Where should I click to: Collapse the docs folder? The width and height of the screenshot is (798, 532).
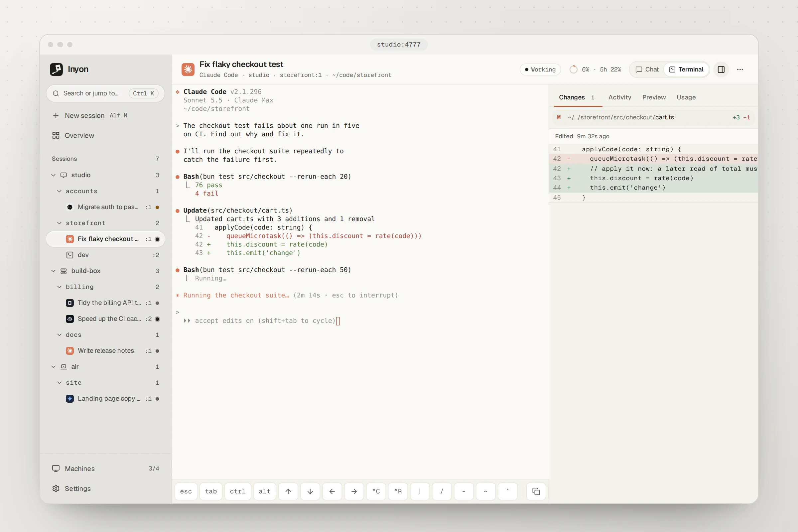coord(60,334)
